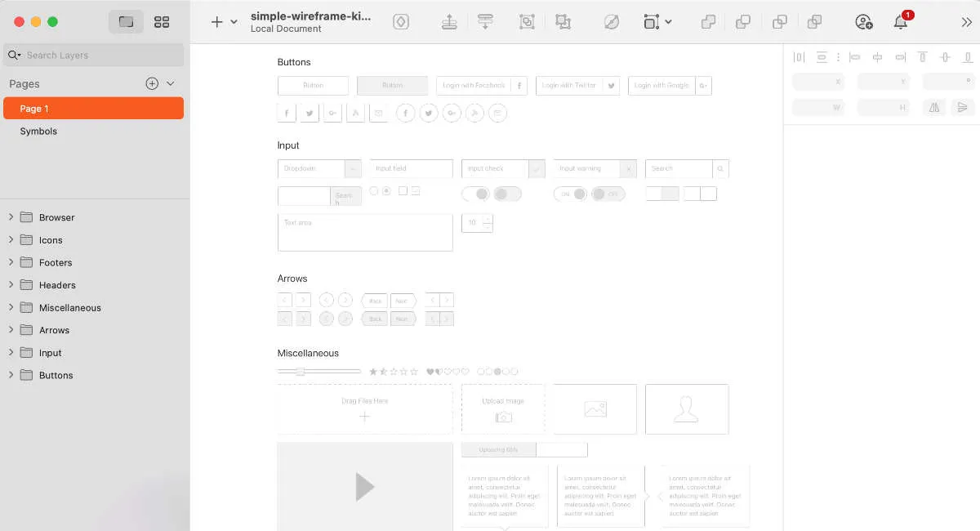Collapse the Pages list chevron
This screenshot has width=980, height=531.
pyautogui.click(x=171, y=83)
